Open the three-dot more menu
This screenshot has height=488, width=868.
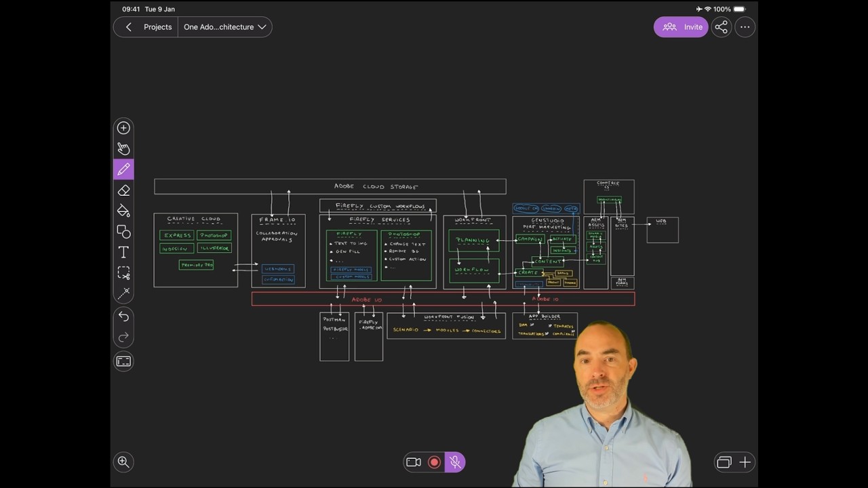[x=745, y=27]
